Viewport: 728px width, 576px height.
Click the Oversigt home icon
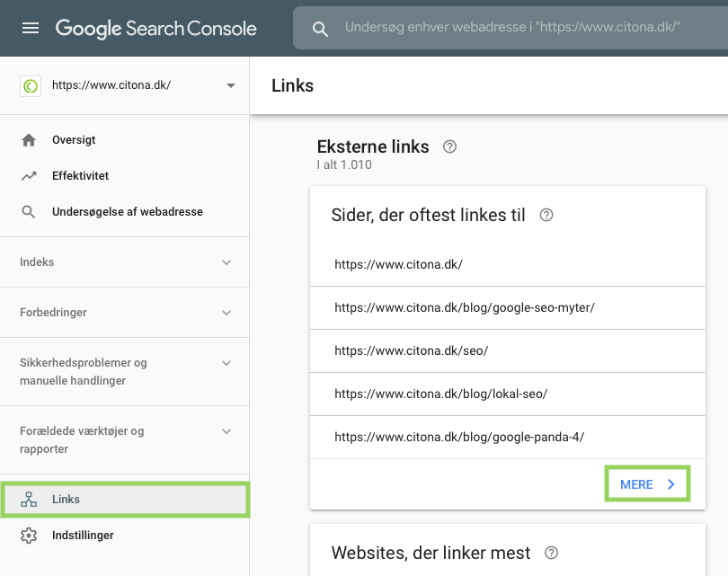(29, 139)
